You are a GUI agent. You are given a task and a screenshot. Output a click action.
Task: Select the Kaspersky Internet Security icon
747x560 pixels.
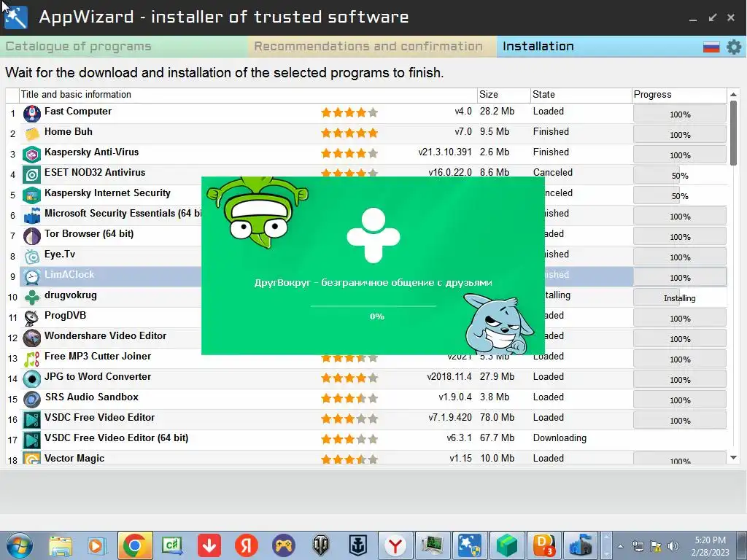(x=32, y=195)
